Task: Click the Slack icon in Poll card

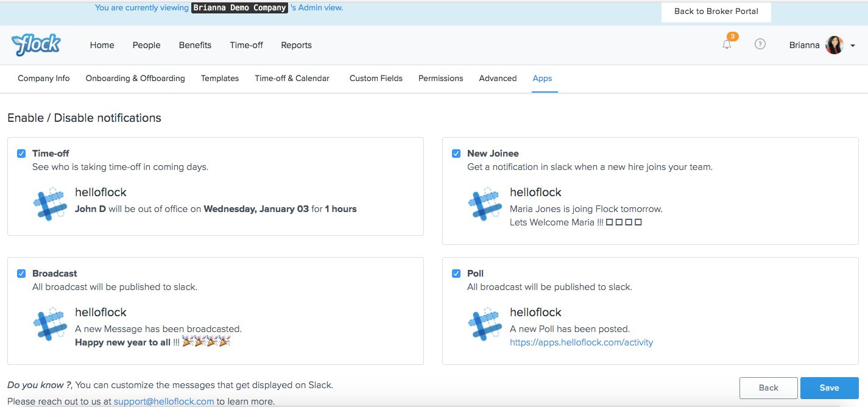Action: [x=485, y=323]
